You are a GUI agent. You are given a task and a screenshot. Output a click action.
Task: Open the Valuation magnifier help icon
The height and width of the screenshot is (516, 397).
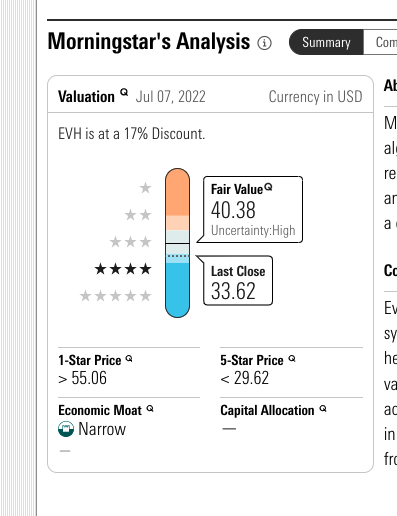coord(124,92)
